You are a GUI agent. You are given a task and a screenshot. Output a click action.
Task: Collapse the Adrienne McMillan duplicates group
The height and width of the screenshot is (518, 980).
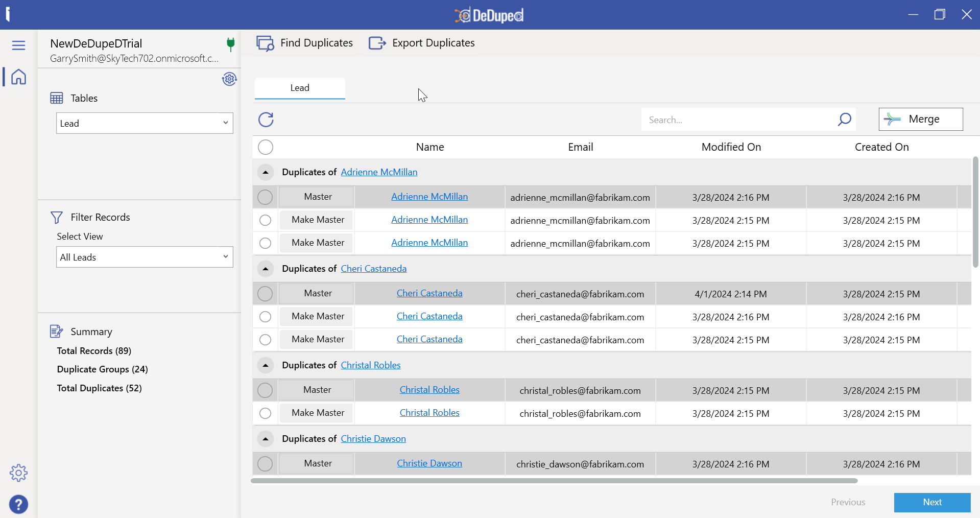click(266, 172)
